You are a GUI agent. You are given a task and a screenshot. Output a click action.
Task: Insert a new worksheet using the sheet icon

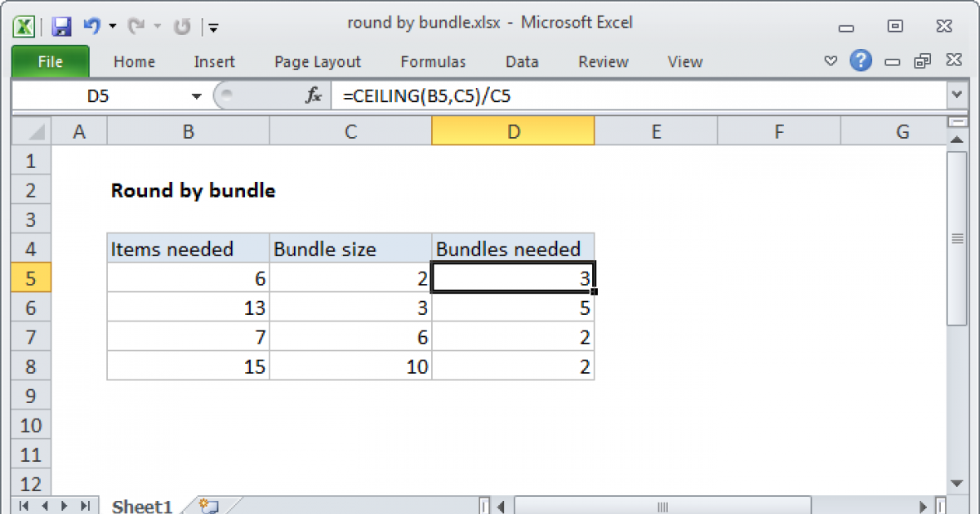[207, 505]
